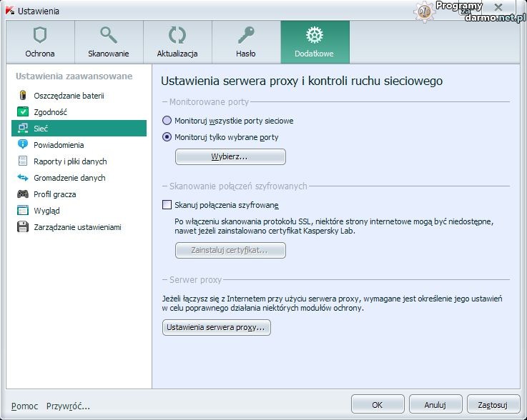Select Monitoruj wszystkie porty sieciowe radio

(167, 121)
